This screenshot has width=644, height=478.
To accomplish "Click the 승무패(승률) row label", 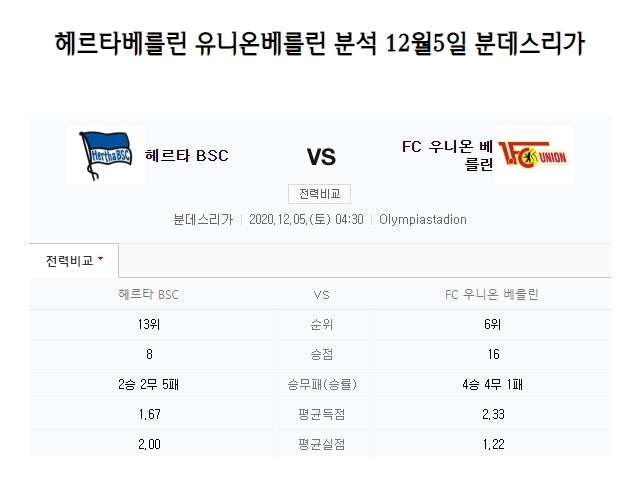I will point(322,384).
